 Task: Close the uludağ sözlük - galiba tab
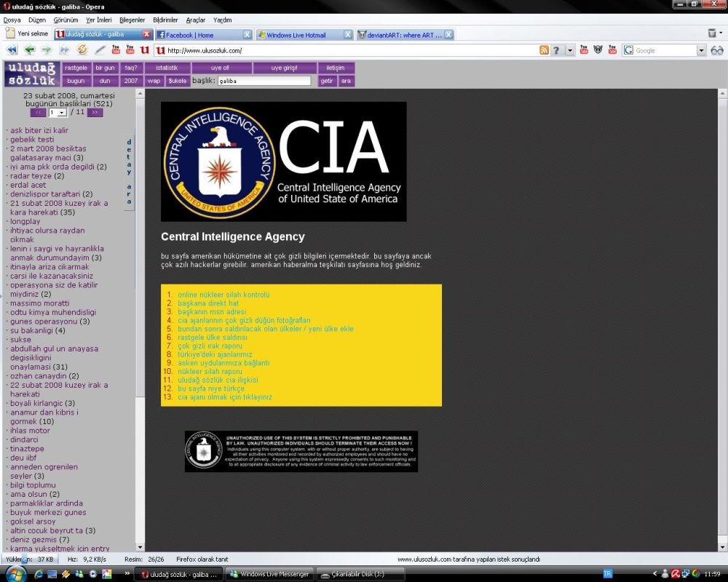tap(147, 34)
